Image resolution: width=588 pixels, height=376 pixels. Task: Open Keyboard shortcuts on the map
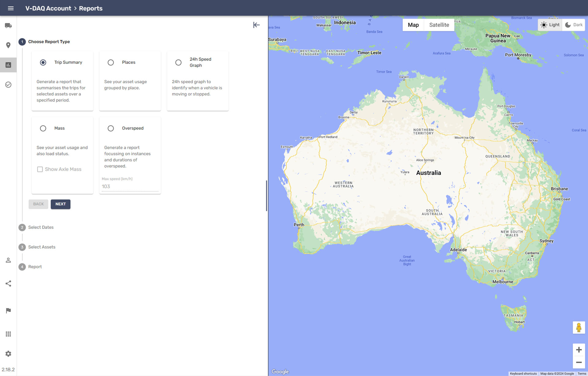click(x=523, y=374)
